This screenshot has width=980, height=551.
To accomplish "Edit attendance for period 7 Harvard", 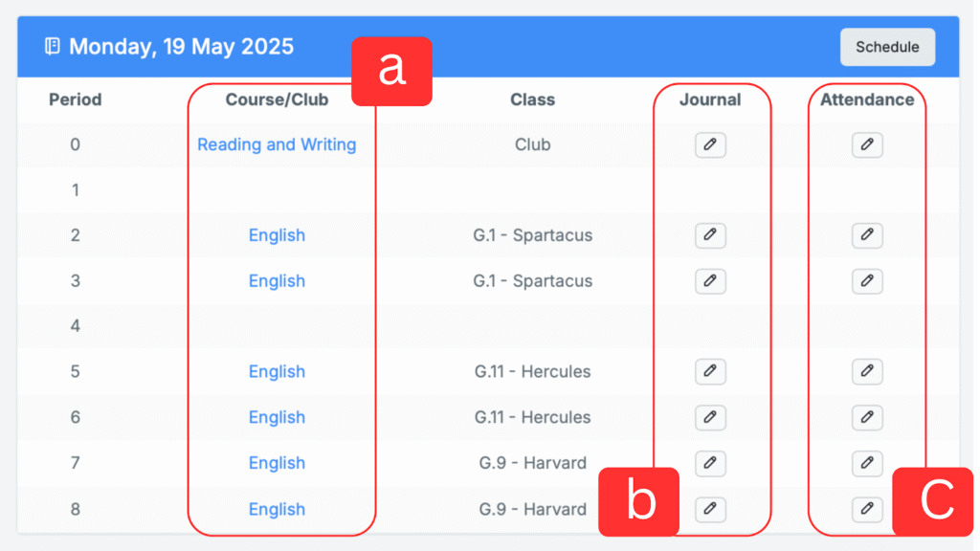I will click(867, 463).
